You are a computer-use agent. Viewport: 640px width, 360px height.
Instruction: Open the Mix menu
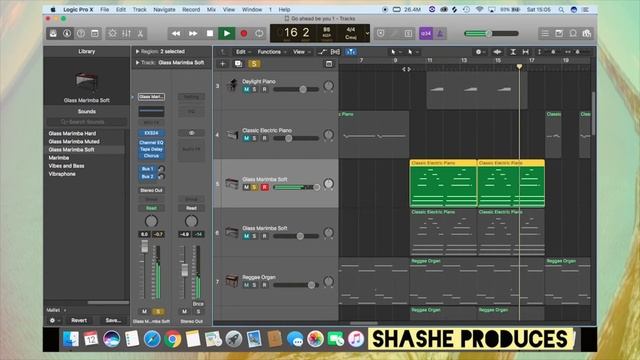point(211,9)
